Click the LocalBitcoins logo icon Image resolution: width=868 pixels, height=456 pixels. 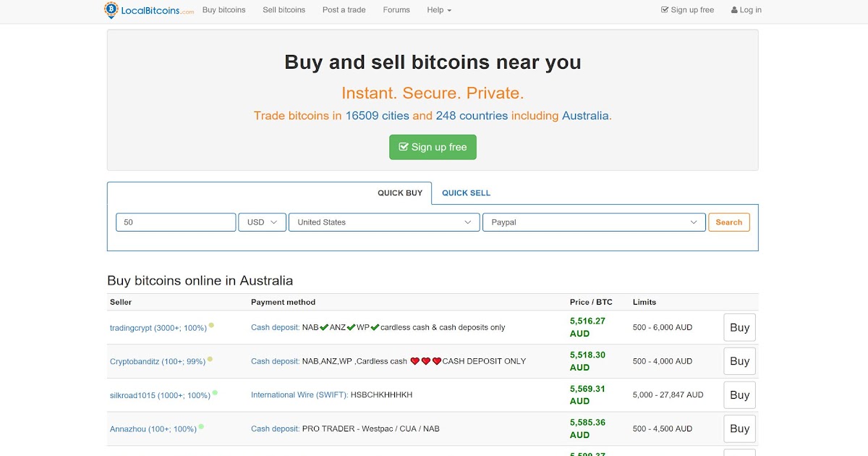[111, 10]
